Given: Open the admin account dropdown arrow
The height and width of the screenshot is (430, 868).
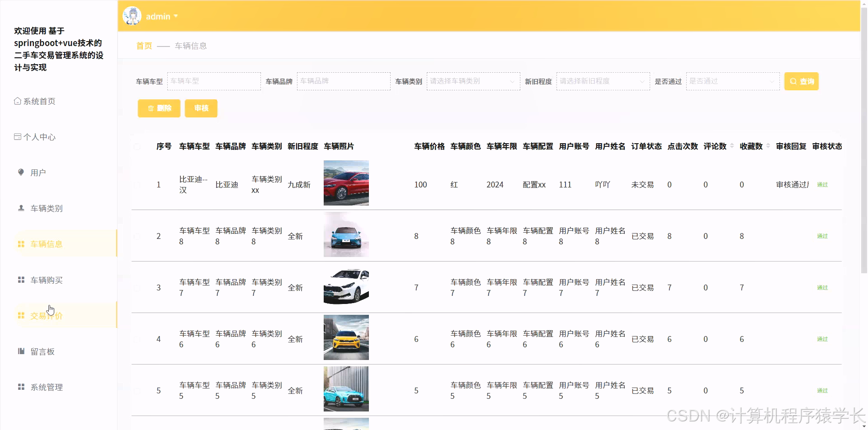Looking at the screenshot, I should point(176,16).
